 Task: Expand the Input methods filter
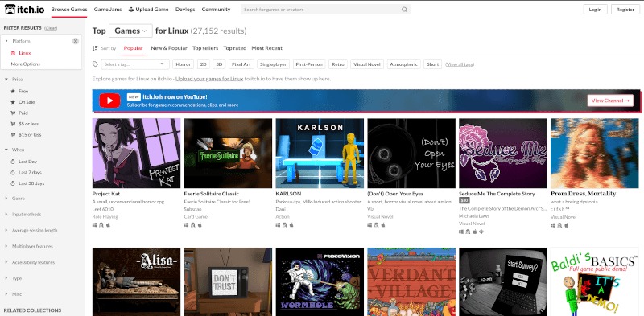[x=6, y=214]
